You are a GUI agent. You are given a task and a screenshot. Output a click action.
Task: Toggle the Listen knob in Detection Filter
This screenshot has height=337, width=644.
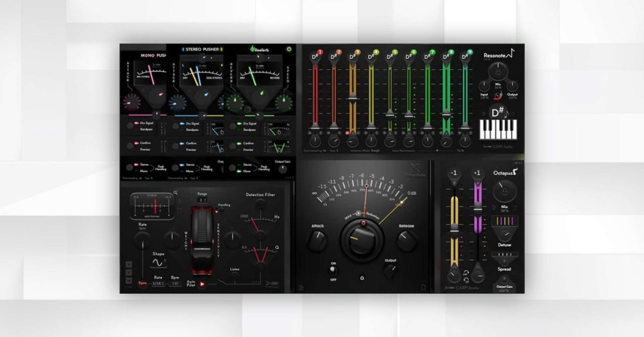pos(235,275)
